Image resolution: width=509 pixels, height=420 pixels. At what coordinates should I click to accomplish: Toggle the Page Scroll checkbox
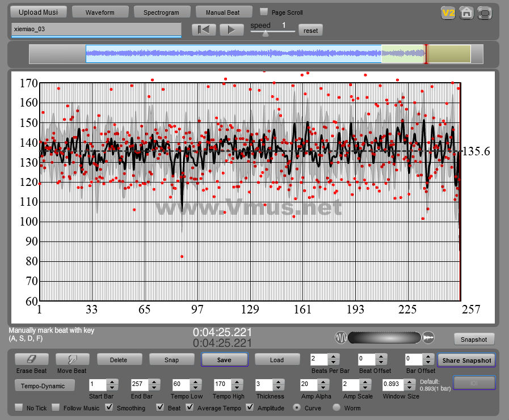pyautogui.click(x=264, y=12)
